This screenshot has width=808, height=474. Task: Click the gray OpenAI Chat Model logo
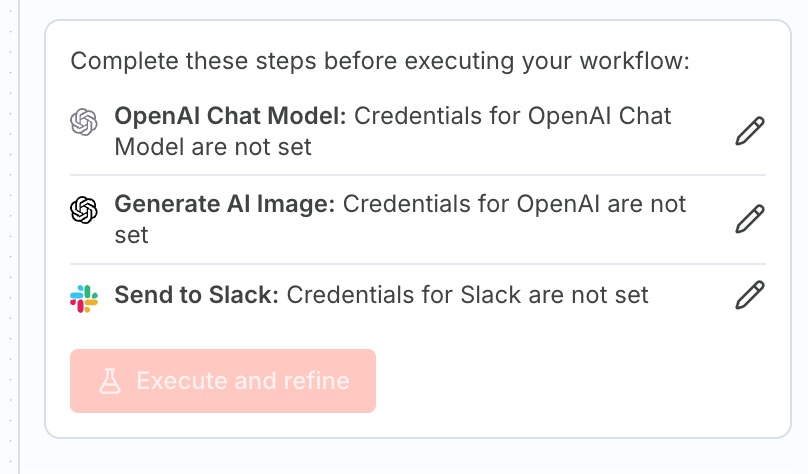[84, 123]
